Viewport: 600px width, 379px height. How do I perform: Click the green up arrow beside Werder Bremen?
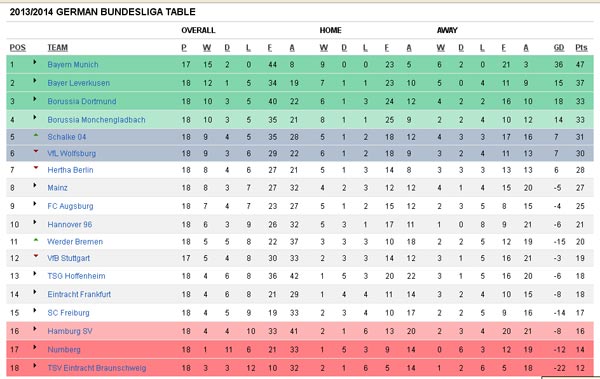(36, 240)
